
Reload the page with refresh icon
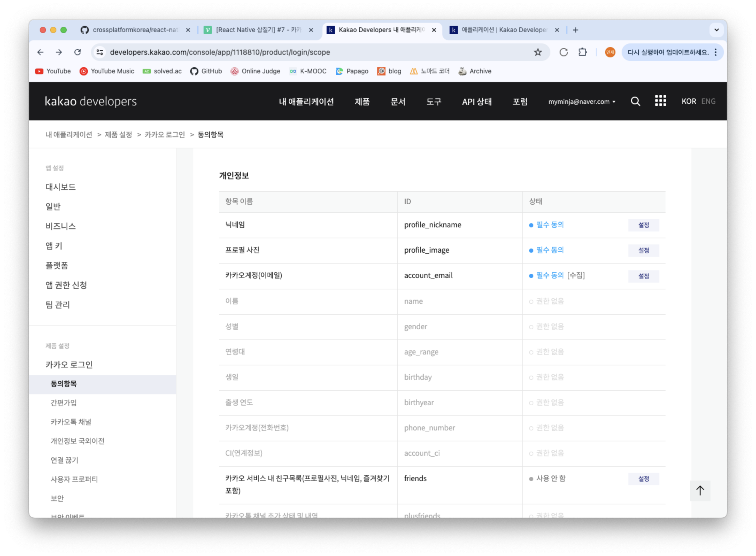[78, 52]
